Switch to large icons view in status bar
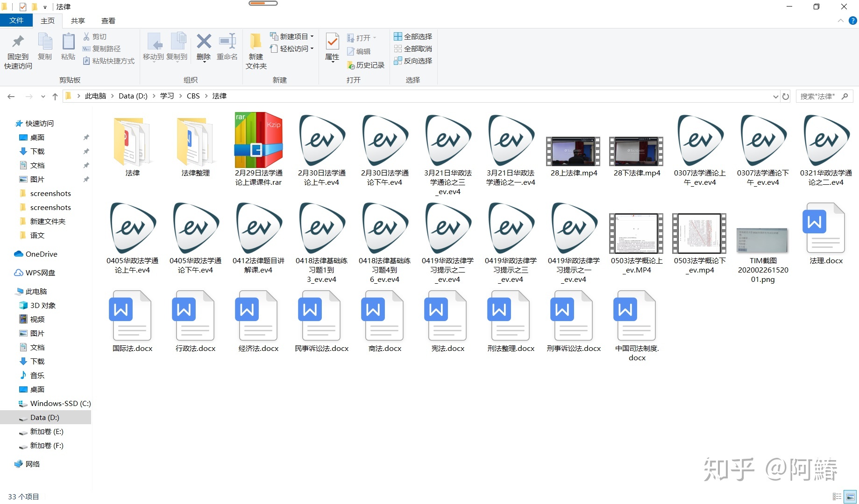Image resolution: width=859 pixels, height=504 pixels. [851, 497]
